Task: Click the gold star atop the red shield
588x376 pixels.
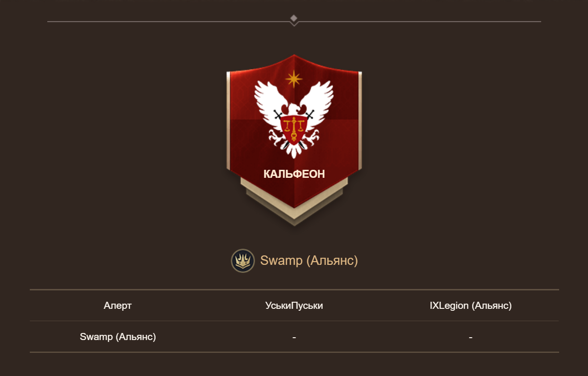Action: click(x=294, y=79)
